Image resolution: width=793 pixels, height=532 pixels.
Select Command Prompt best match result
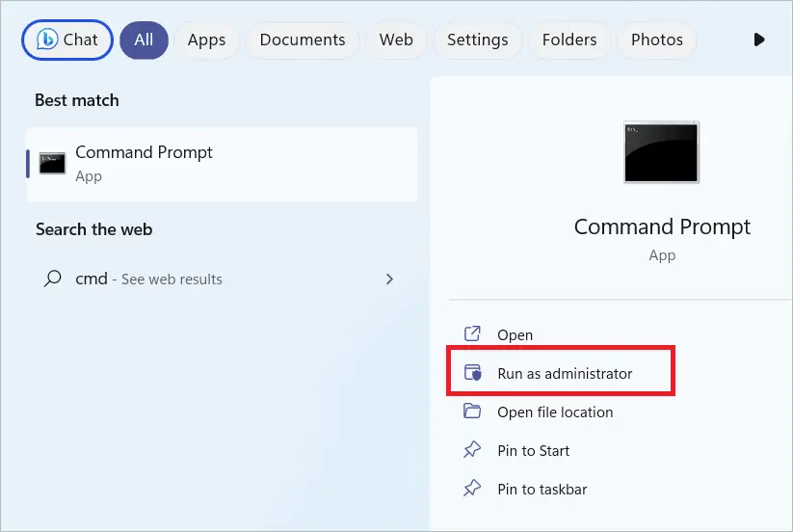tap(222, 165)
